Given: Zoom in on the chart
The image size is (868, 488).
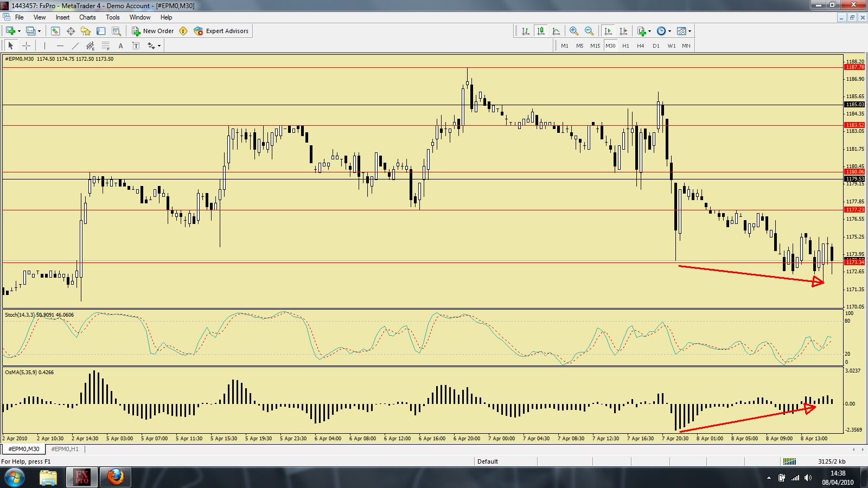Looking at the screenshot, I should (573, 31).
